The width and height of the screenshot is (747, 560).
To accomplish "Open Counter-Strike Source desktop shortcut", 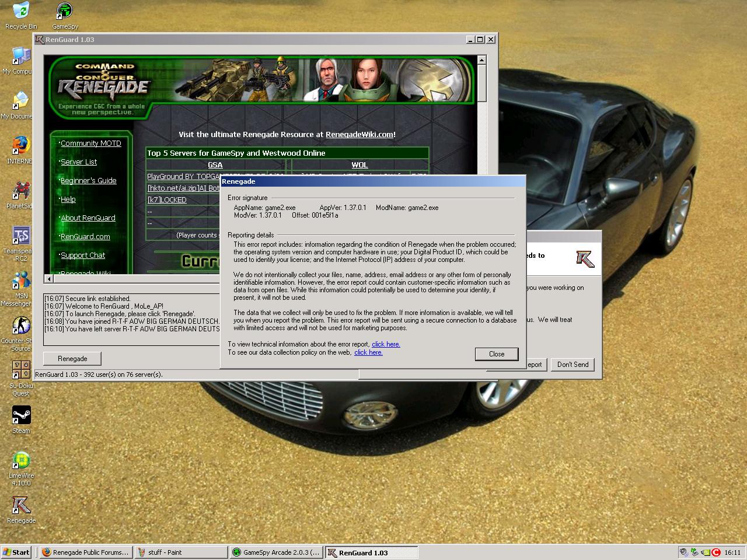I will (x=21, y=325).
